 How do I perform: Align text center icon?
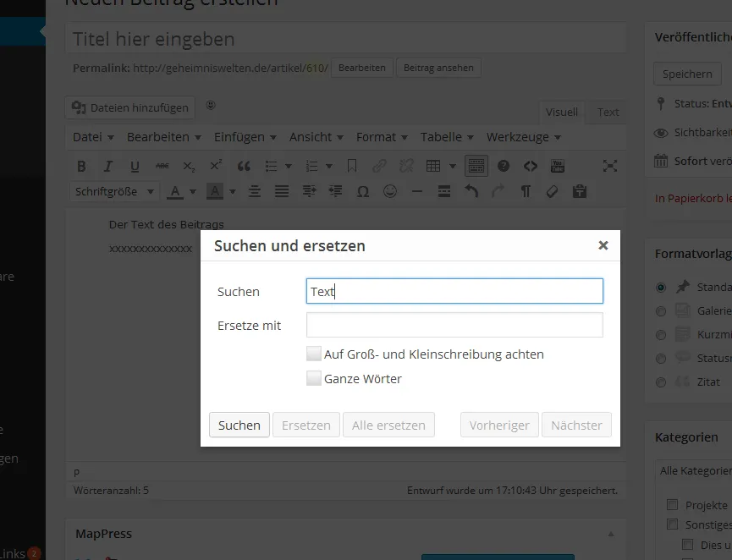255,191
